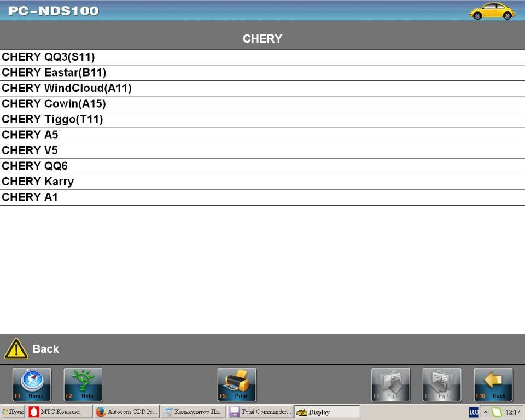Expand hidden tray icons chevron
This screenshot has width=525, height=420.
coord(486,412)
